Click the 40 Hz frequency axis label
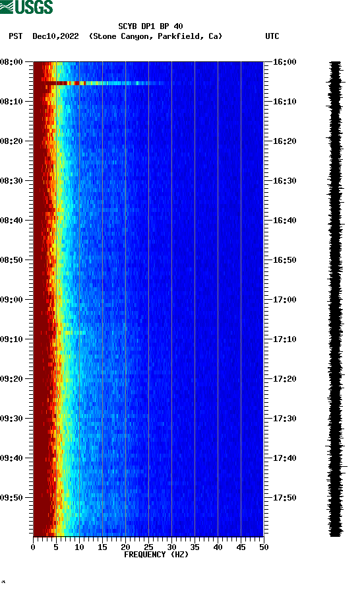Screen dimensions: 364x589 click(x=218, y=547)
